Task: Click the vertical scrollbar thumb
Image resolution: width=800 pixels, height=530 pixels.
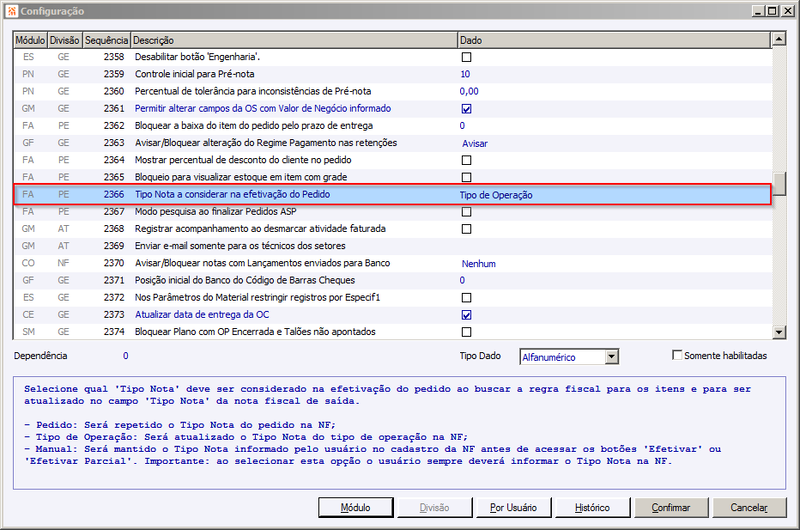Action: (779, 184)
